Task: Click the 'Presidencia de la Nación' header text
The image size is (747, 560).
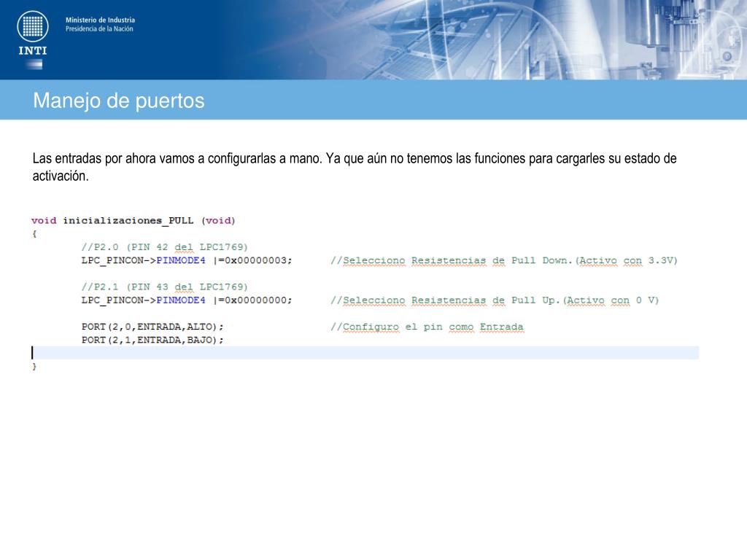Action: 99,29
